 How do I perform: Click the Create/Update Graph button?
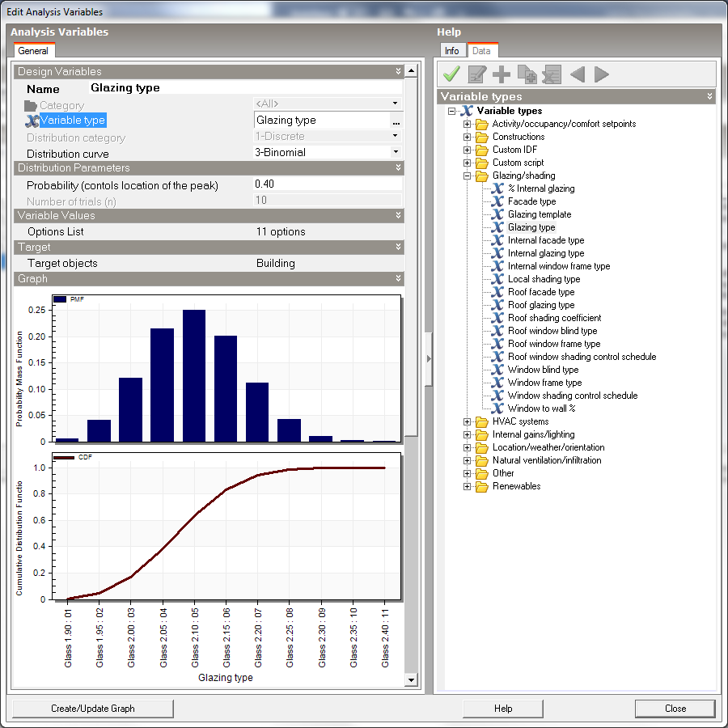(93, 709)
